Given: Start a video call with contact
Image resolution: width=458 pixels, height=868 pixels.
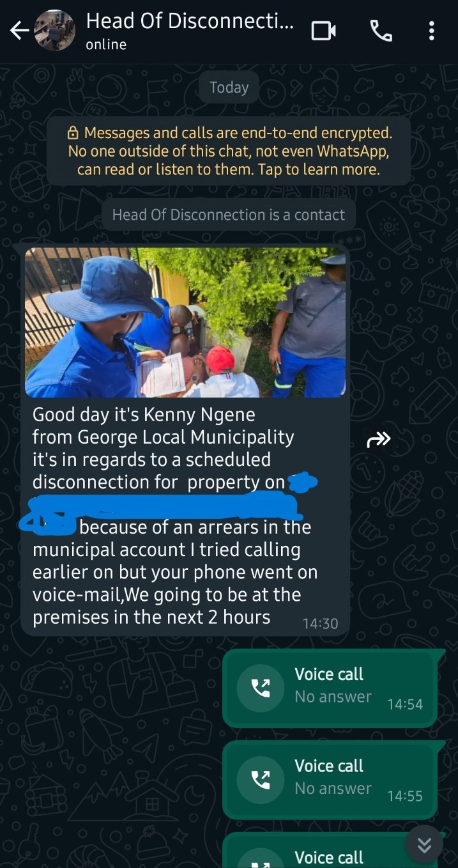Looking at the screenshot, I should click(323, 31).
